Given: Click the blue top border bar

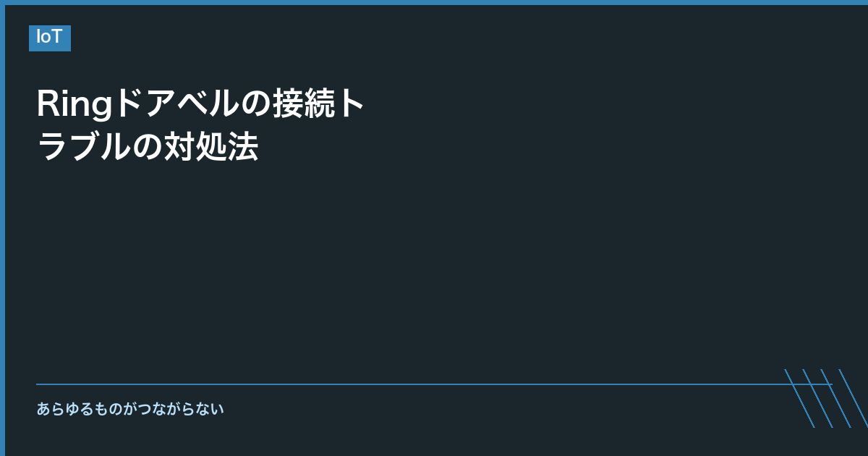Looking at the screenshot, I should 434,2.
